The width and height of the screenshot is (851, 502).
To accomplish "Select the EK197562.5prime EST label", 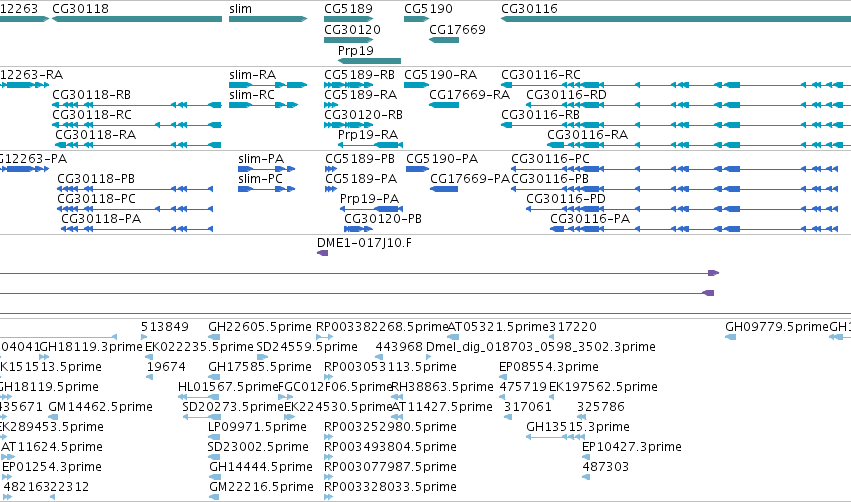I will [603, 386].
